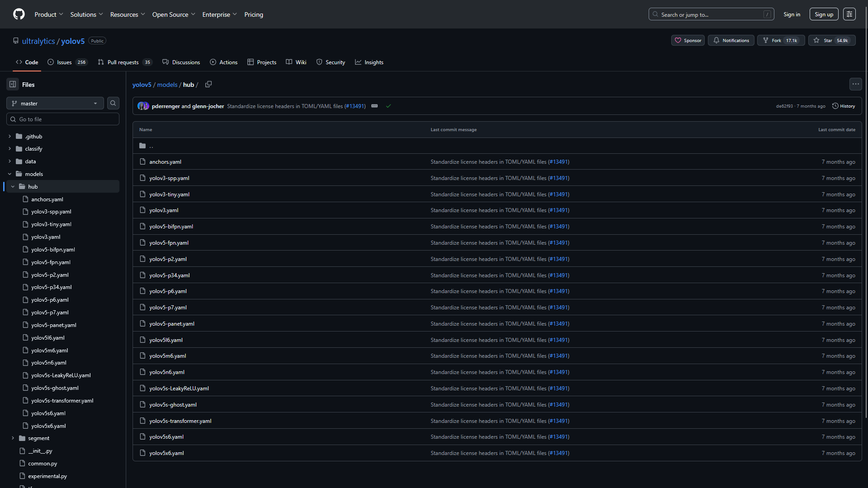The width and height of the screenshot is (868, 488).
Task: Expand the data folder in tree
Action: point(9,161)
